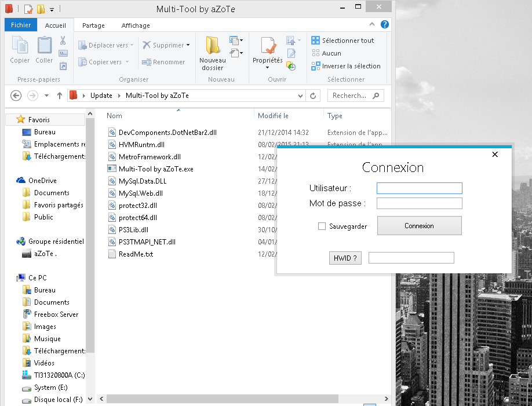
Task: Click the New item icon in Nouveau group
Action: point(234,41)
